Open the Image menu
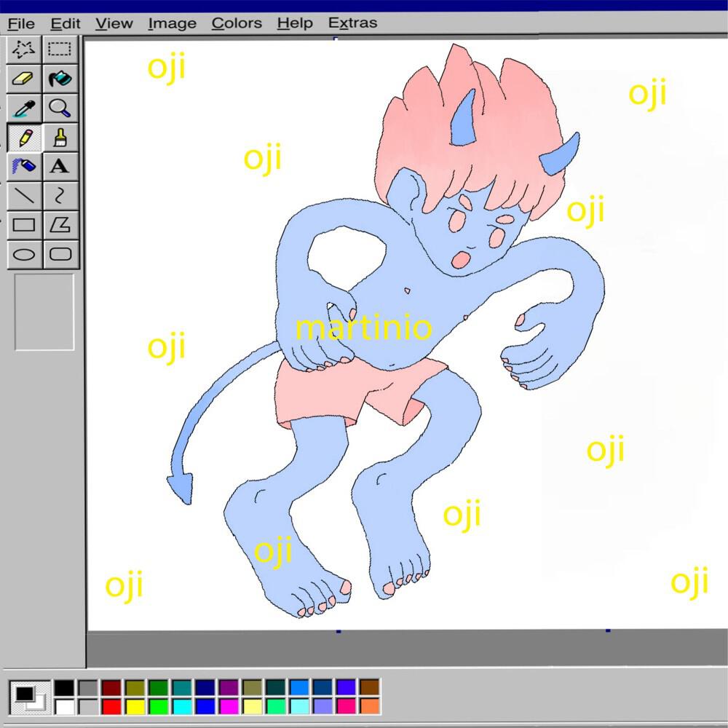 [173, 23]
